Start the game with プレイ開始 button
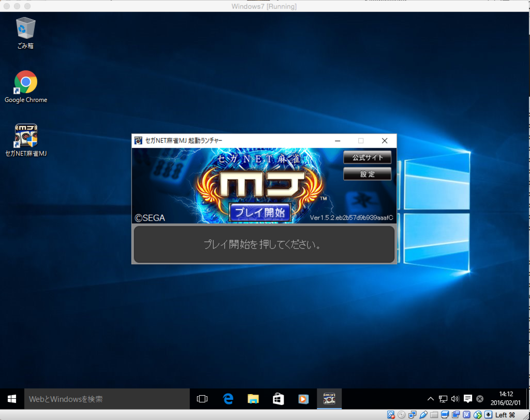Image resolution: width=530 pixels, height=420 pixels. click(x=260, y=212)
